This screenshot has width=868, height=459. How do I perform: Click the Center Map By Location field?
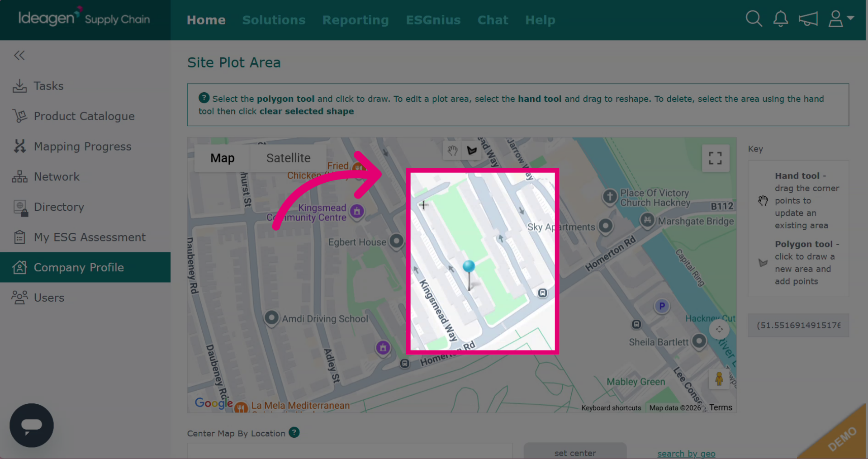(x=350, y=451)
